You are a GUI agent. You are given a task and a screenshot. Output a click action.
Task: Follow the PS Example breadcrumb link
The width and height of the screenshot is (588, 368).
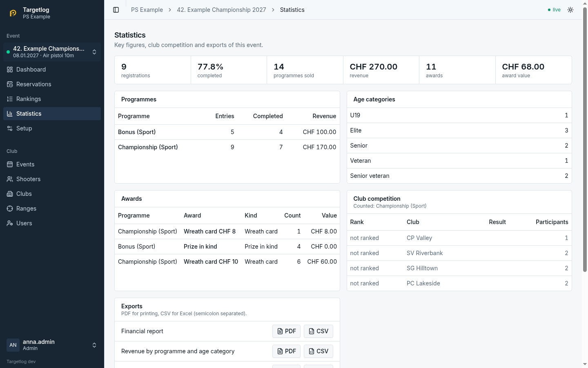coord(147,10)
